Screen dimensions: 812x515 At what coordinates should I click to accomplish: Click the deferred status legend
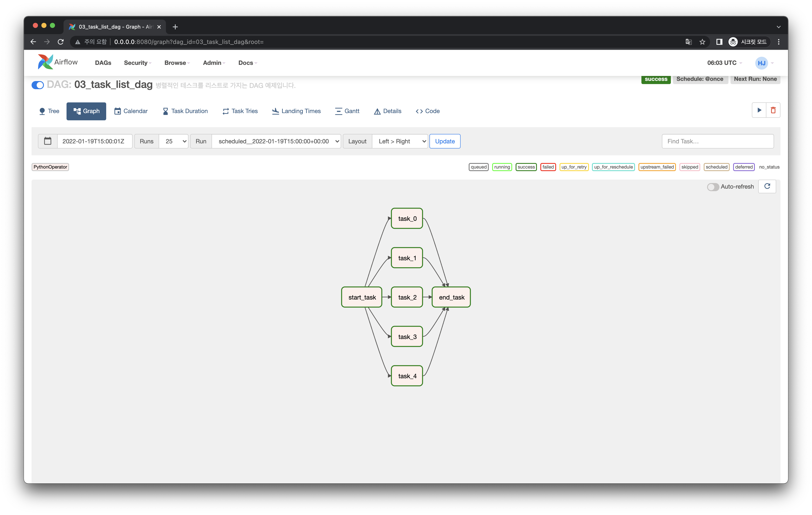click(744, 167)
